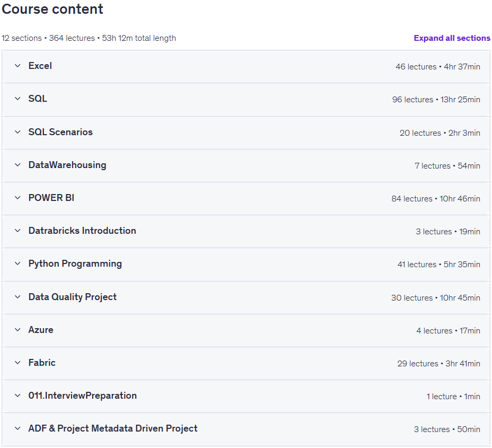The width and height of the screenshot is (492, 448).
Task: Click '46 lectures • 4hr 37min' text
Action: [x=438, y=67]
